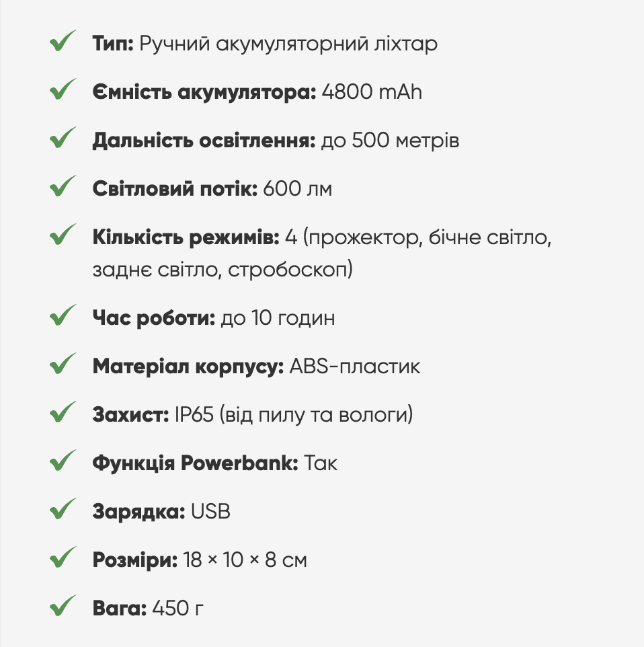Click the 600 лм luminous flux value
This screenshot has height=647, width=644.
(x=298, y=190)
